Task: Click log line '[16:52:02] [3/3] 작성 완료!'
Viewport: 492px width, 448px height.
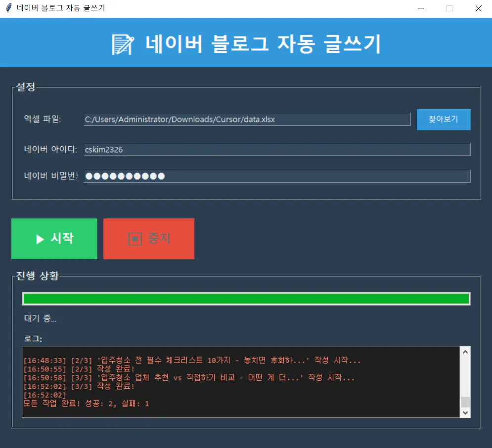Action: 79,386
